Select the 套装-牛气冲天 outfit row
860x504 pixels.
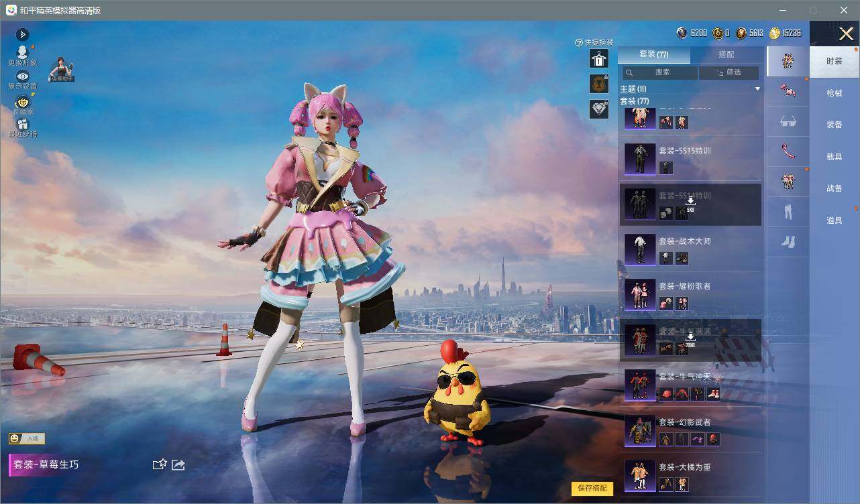click(x=690, y=385)
